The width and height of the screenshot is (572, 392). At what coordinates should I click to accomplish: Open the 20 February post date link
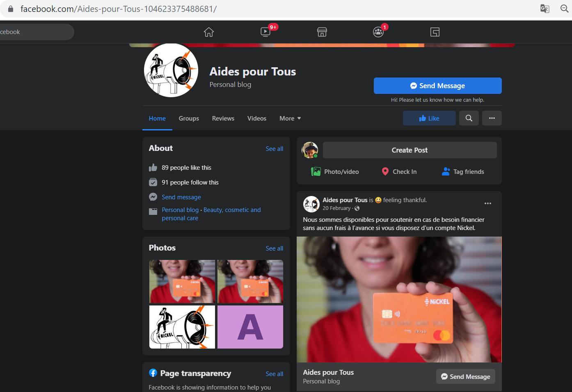coord(336,208)
